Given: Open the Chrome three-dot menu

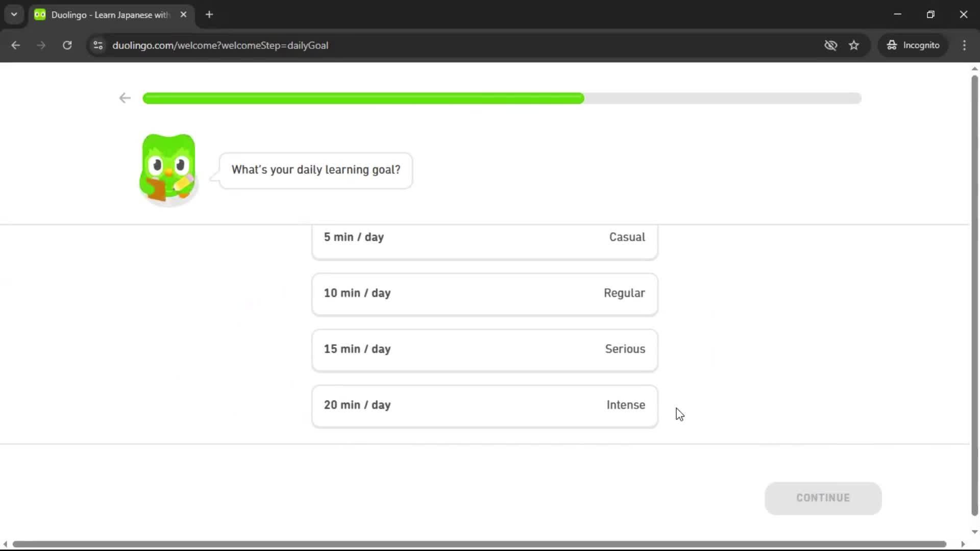Looking at the screenshot, I should coord(964,45).
